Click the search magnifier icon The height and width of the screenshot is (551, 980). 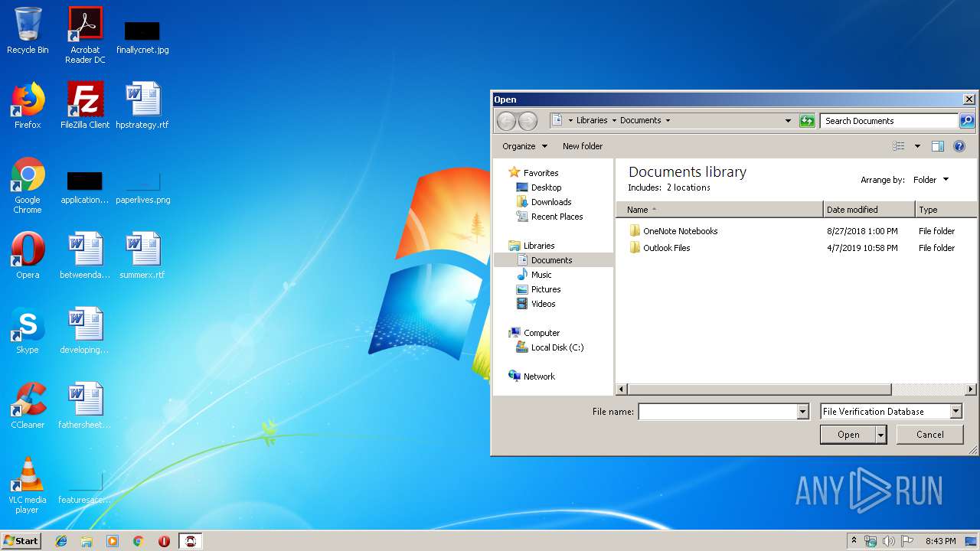(967, 121)
